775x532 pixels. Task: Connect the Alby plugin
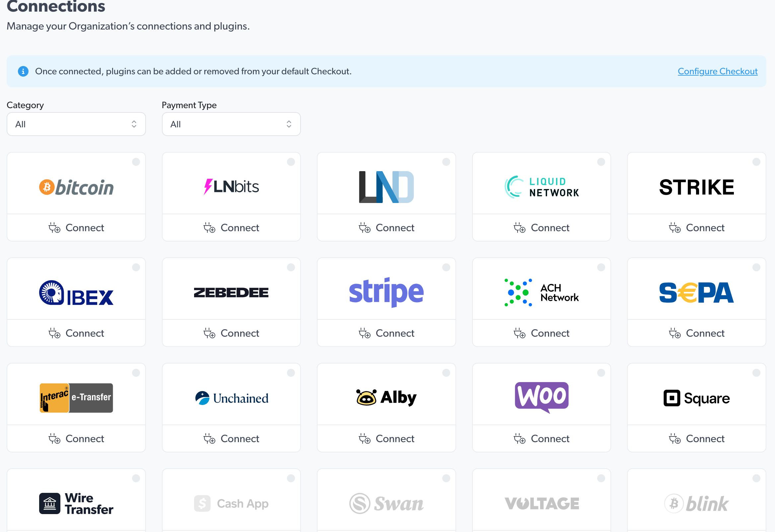click(x=386, y=439)
